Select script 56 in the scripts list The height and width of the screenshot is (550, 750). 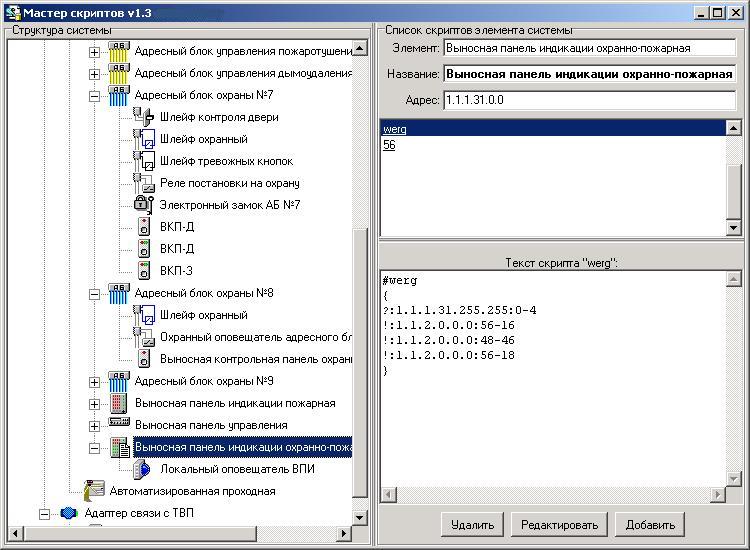[x=389, y=145]
